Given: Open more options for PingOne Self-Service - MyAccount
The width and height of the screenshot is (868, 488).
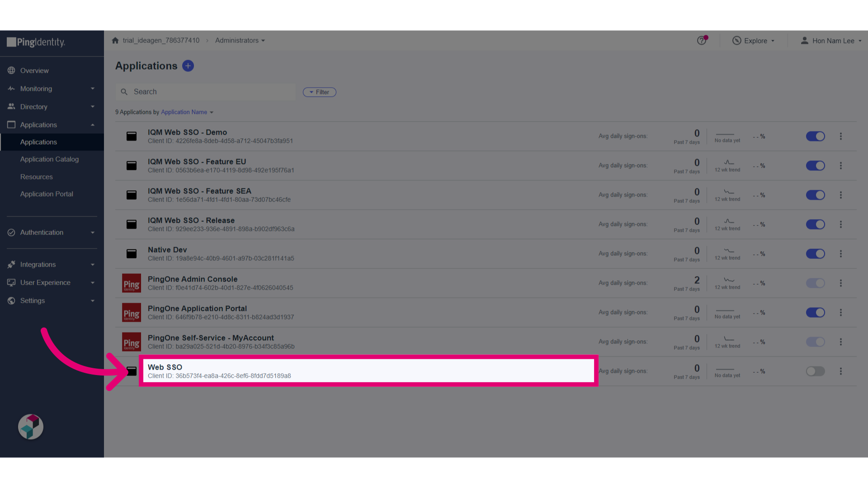Looking at the screenshot, I should (841, 342).
